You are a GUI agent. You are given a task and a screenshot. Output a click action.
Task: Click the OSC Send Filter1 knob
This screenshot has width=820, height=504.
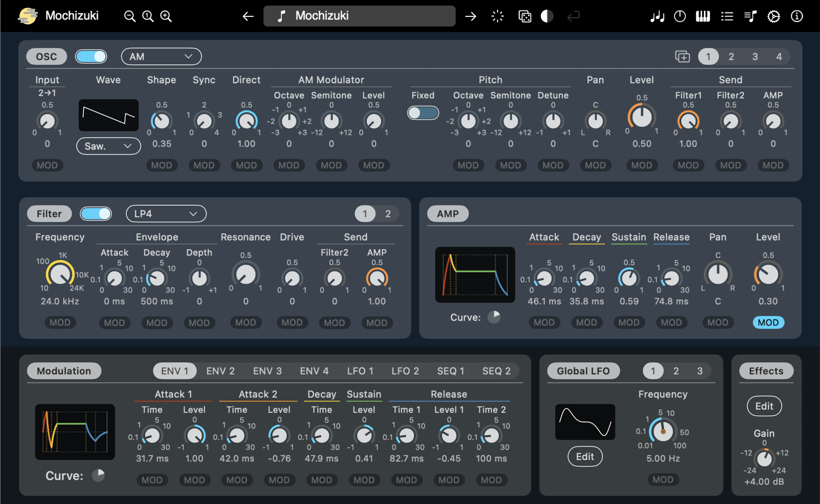[x=688, y=121]
